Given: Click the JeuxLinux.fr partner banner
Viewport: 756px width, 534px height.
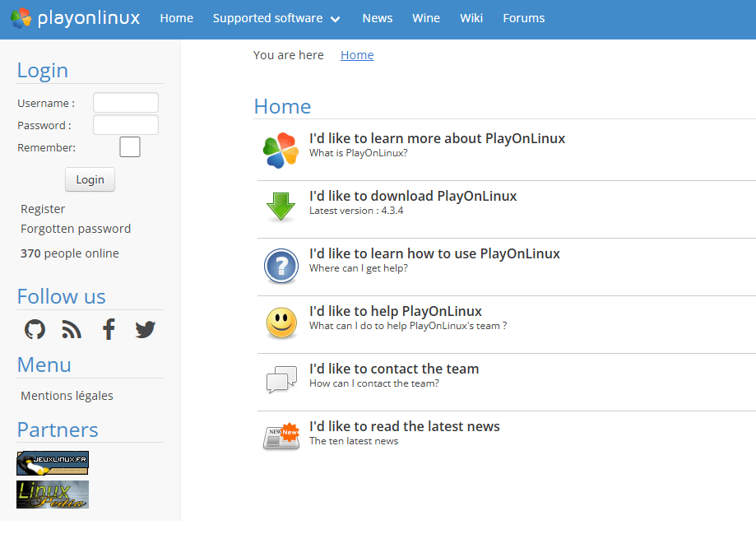Looking at the screenshot, I should point(52,462).
